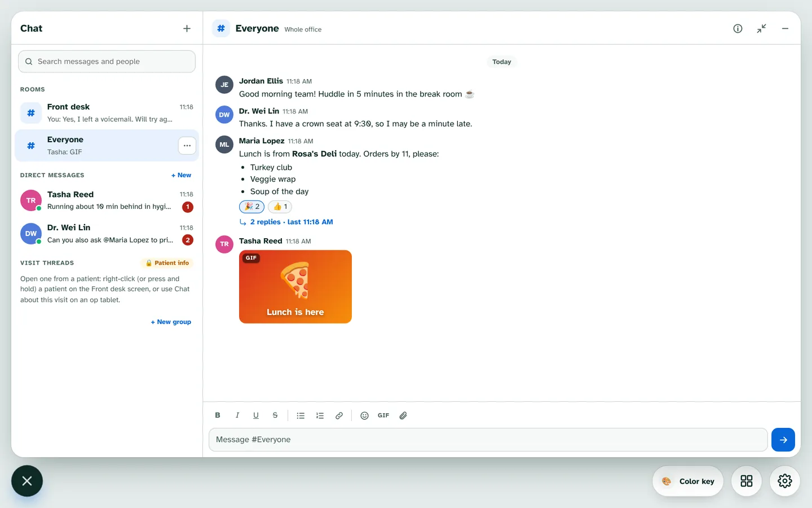Open direct message with Dr. Wei Lin
Viewport: 812px width, 508px height.
(107, 234)
